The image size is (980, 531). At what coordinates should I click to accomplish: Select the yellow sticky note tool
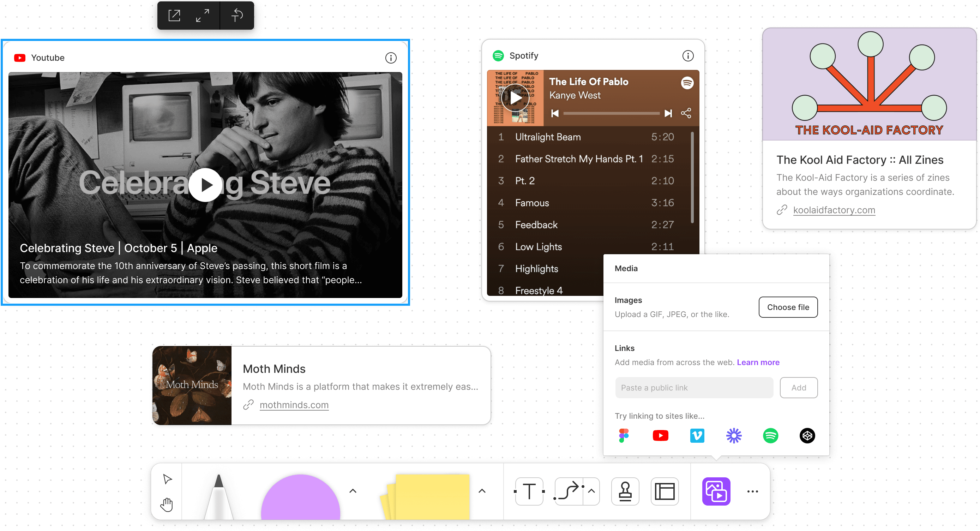[425, 497]
